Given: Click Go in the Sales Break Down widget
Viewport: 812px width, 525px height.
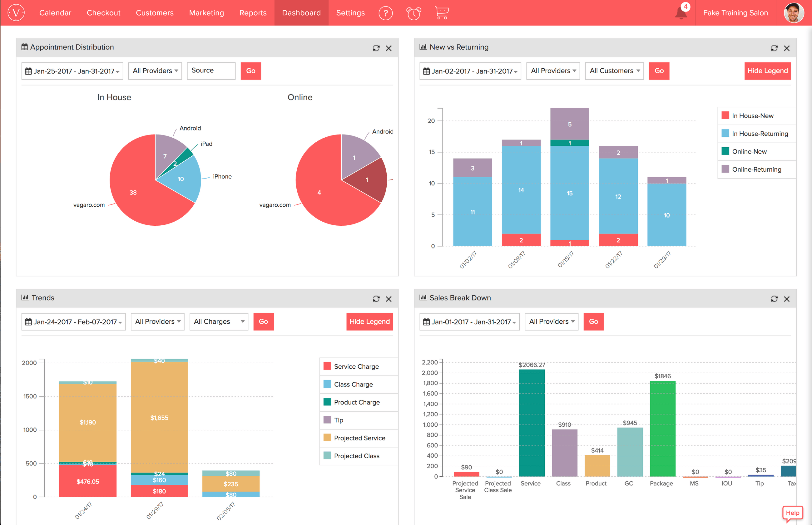Looking at the screenshot, I should [593, 321].
